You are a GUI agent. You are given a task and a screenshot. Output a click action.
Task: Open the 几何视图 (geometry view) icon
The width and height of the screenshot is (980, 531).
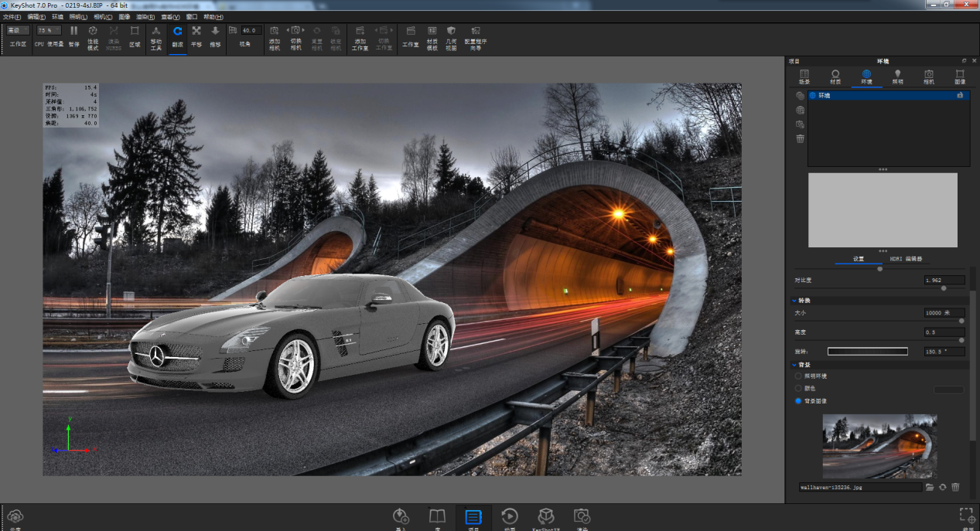[451, 31]
